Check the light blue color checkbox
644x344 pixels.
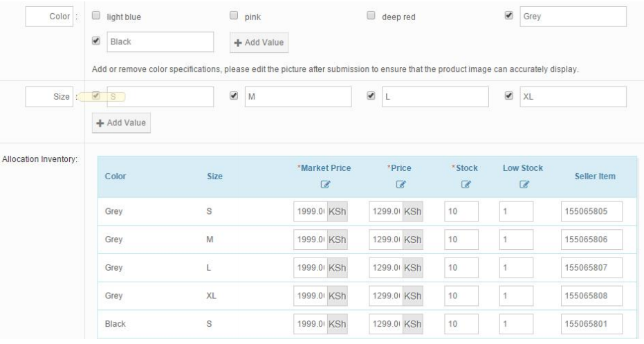(x=96, y=16)
